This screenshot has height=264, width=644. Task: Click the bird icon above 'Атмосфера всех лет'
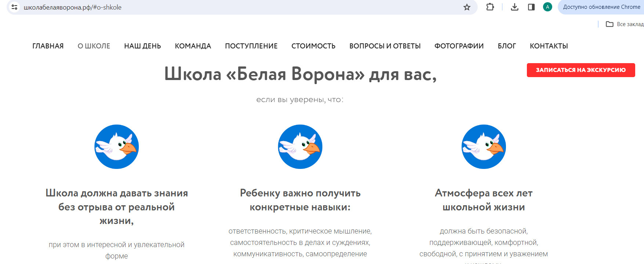484,147
